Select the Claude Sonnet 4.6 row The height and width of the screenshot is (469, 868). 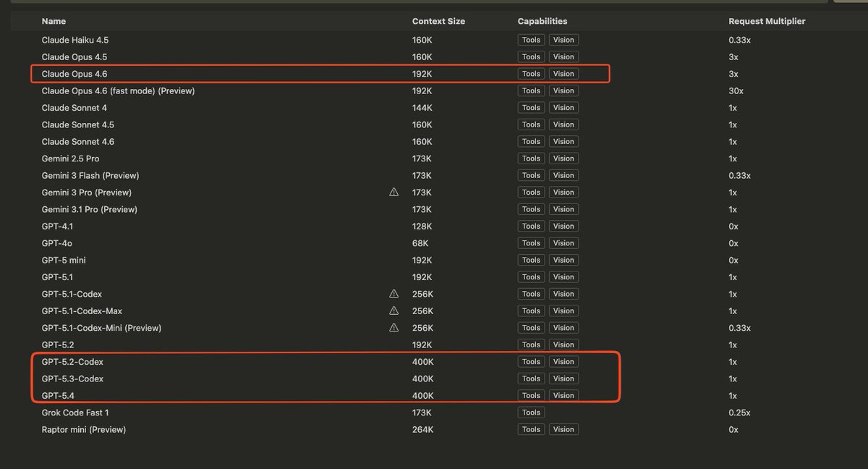click(x=434, y=142)
